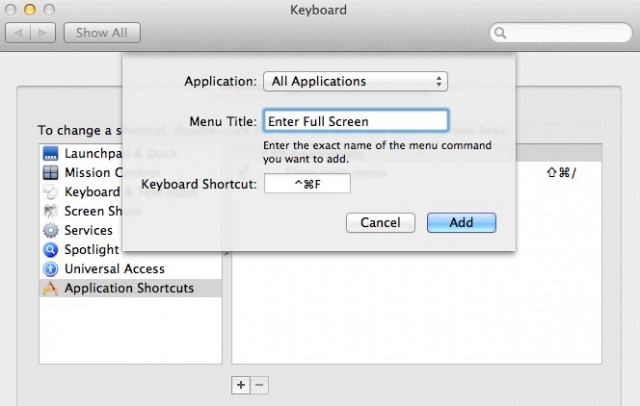The height and width of the screenshot is (406, 640).
Task: Open the Application dropdown menu
Action: tap(354, 81)
